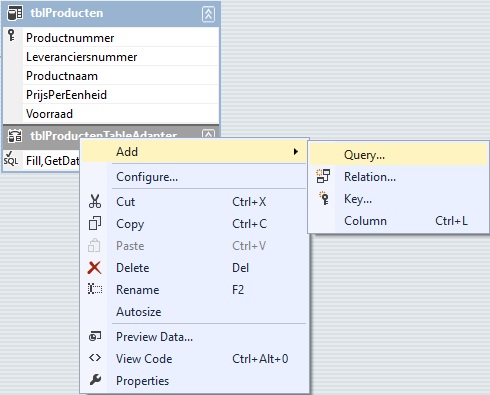Select Configure... from the context menu

[x=194, y=177]
